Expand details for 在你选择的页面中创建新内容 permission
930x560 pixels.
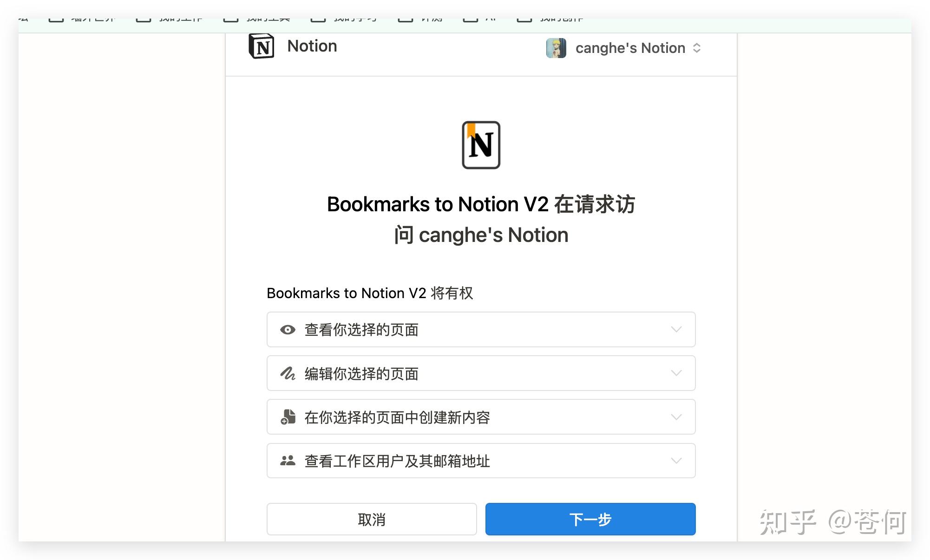click(676, 417)
